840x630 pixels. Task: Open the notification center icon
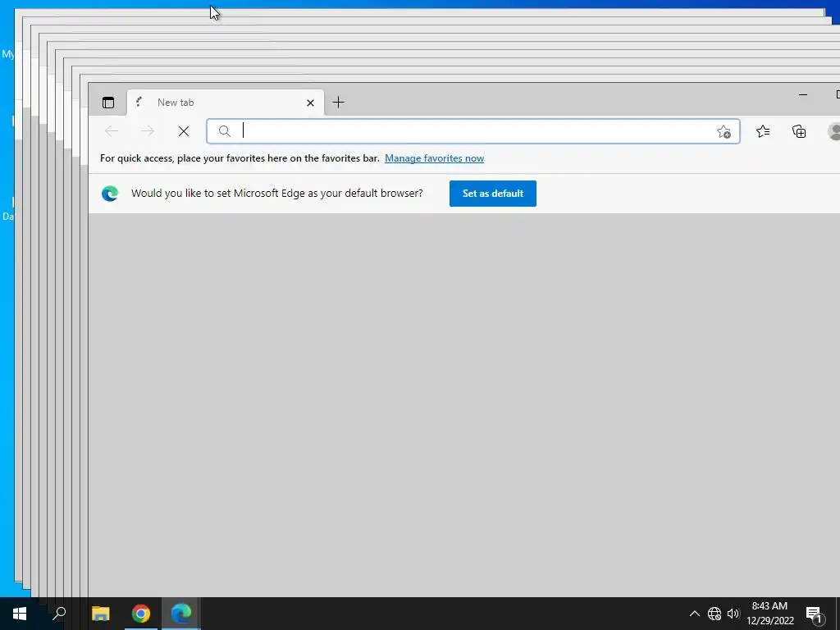pyautogui.click(x=815, y=614)
